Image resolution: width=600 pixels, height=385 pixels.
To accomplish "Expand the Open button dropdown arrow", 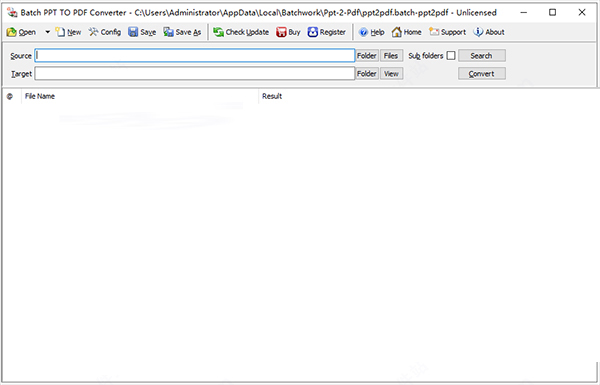I will click(47, 32).
